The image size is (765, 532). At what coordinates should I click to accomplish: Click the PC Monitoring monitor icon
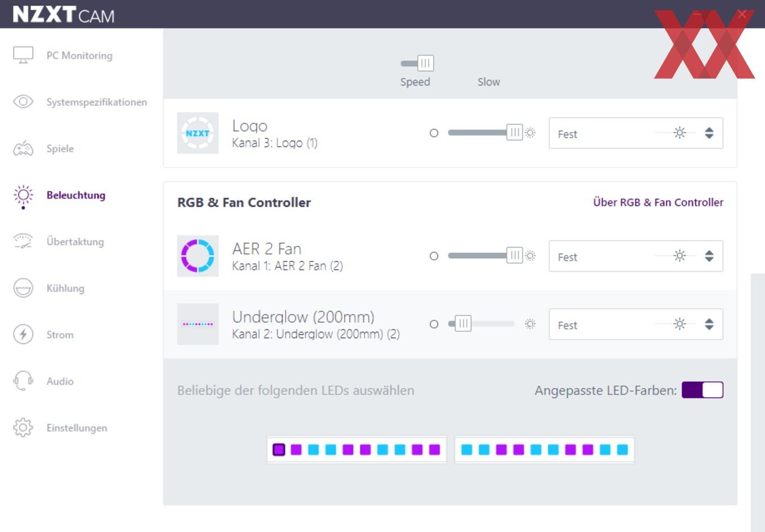(x=23, y=55)
